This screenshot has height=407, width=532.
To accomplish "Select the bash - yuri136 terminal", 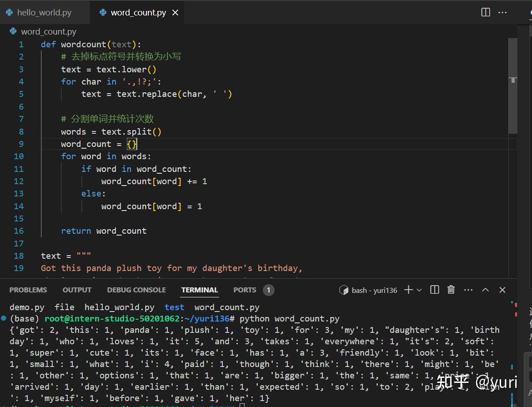I will [368, 290].
